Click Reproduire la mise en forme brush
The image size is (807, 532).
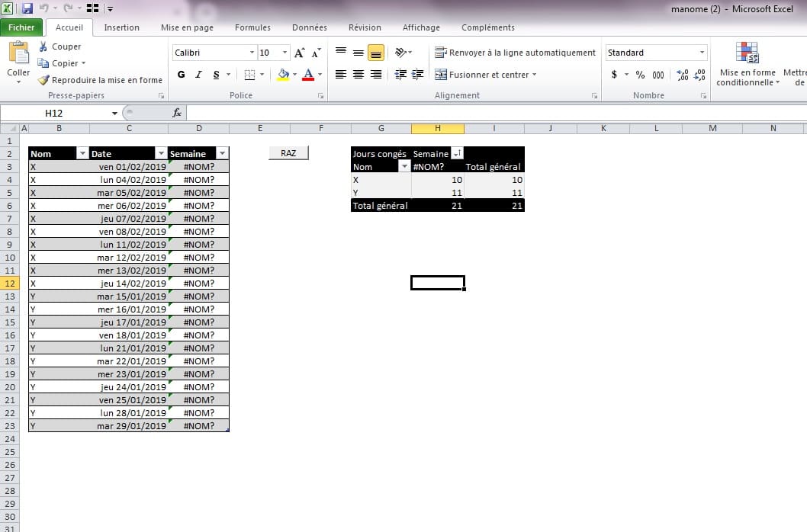pos(100,80)
